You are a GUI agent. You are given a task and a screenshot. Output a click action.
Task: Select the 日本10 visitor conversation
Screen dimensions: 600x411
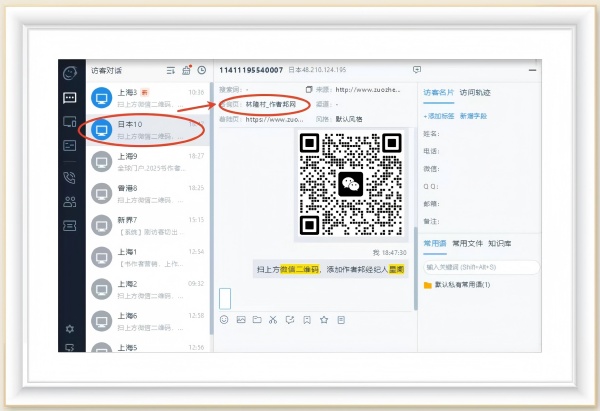[x=140, y=129]
